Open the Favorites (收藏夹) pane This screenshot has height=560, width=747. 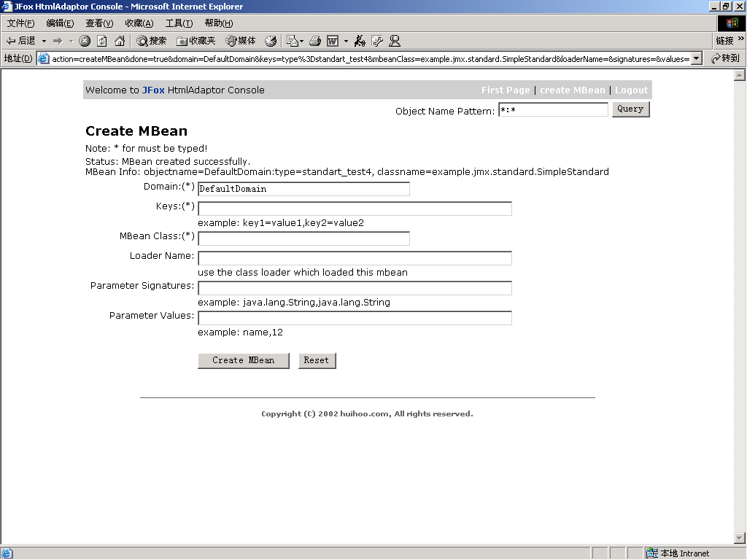click(196, 41)
